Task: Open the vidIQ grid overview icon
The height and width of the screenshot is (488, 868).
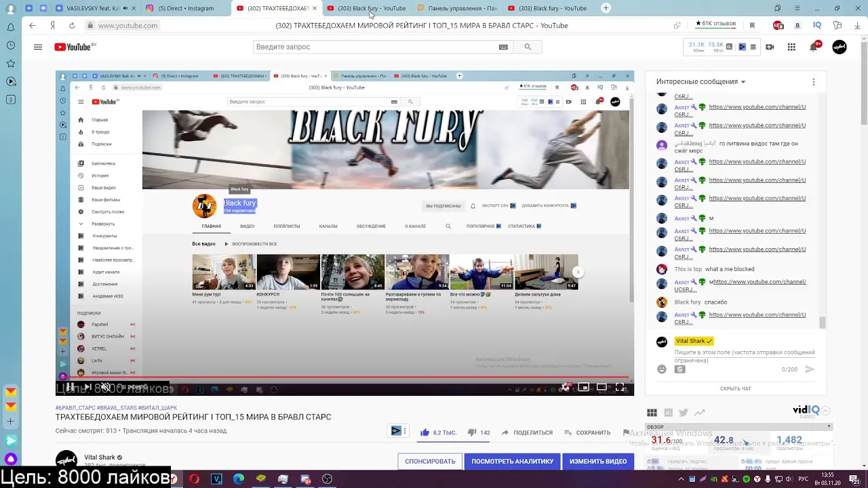Action: (x=652, y=413)
